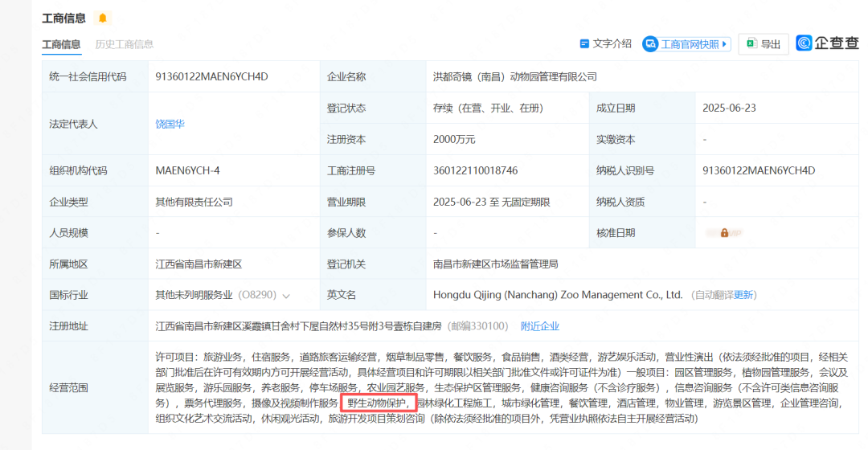
Task: Open the arrow on 工商官网快照 button
Action: tap(724, 44)
